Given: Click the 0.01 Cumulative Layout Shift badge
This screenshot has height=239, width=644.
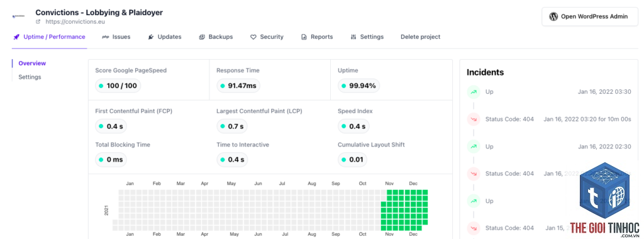Looking at the screenshot, I should (x=352, y=160).
